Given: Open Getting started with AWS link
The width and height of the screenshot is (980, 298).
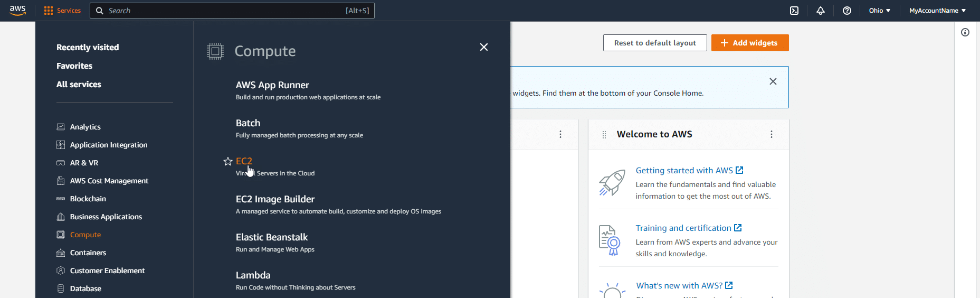Looking at the screenshot, I should [x=684, y=170].
